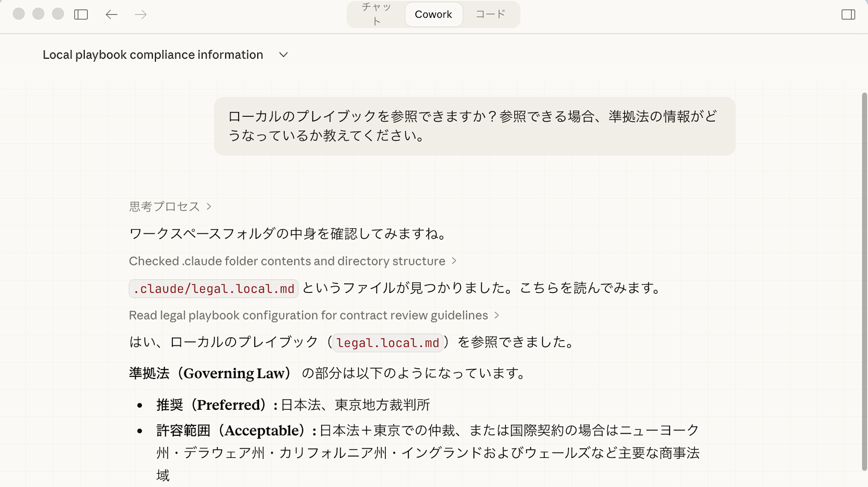Screen dimensions: 868x487
Task: Navigate forward using the forward arrow
Action: click(140, 14)
